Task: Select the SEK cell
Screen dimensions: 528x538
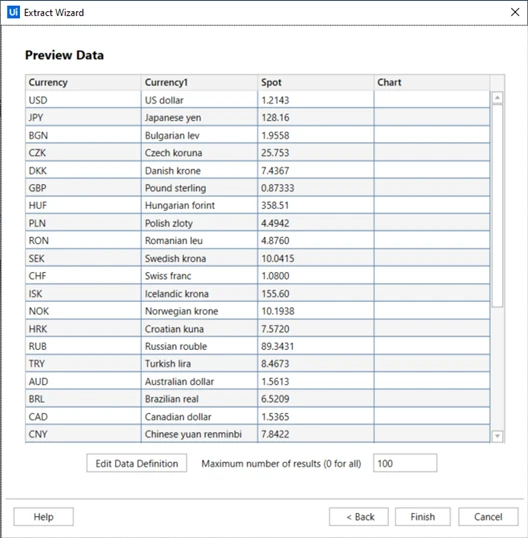Action: [83, 258]
